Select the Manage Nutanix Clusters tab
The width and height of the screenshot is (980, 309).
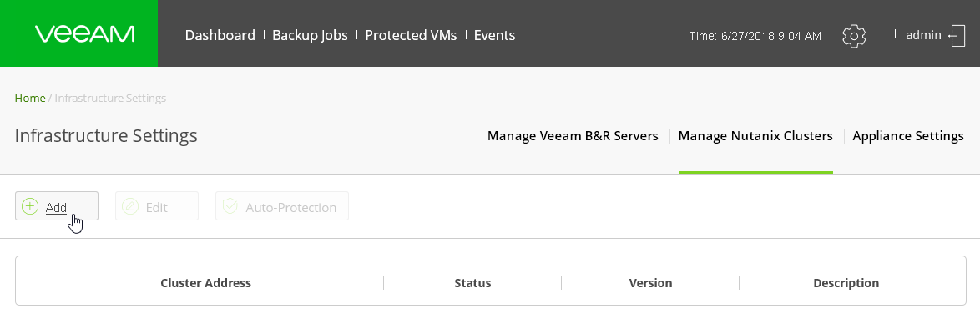click(x=755, y=136)
